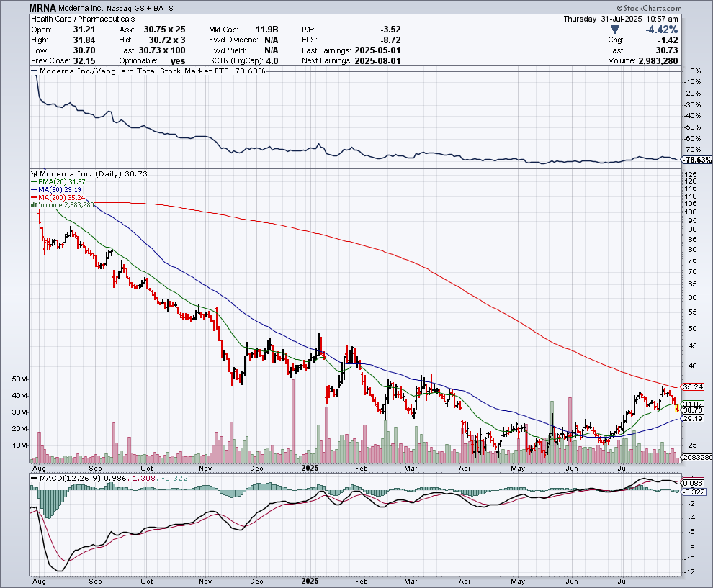The image size is (713, 588).
Task: Click the Nov label on price chart axis
Action: [x=205, y=468]
